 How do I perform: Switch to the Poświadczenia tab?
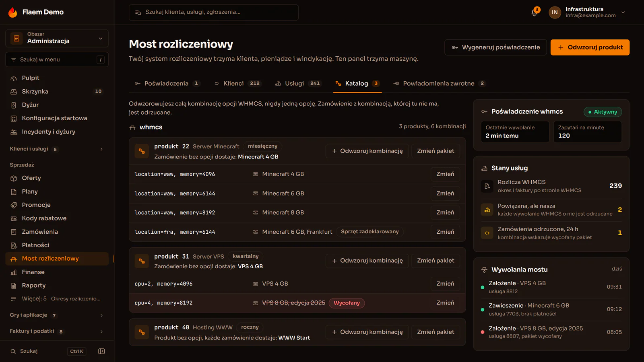point(167,83)
